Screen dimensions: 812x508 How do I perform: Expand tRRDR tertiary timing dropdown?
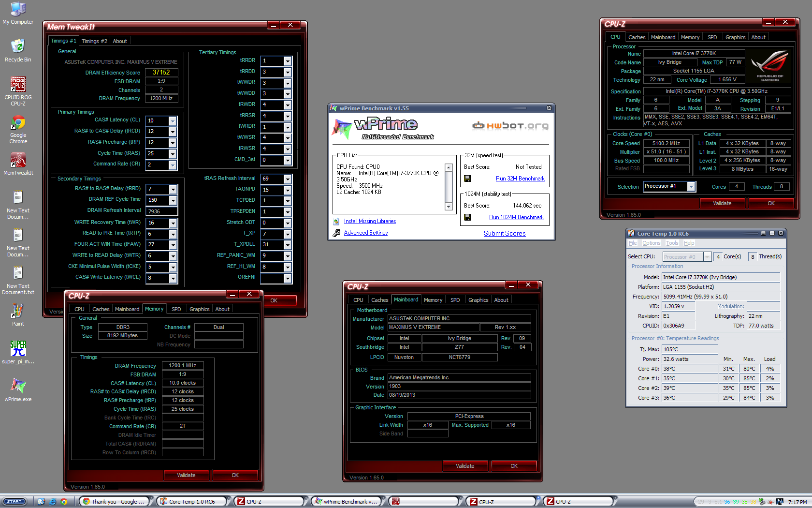click(x=288, y=61)
